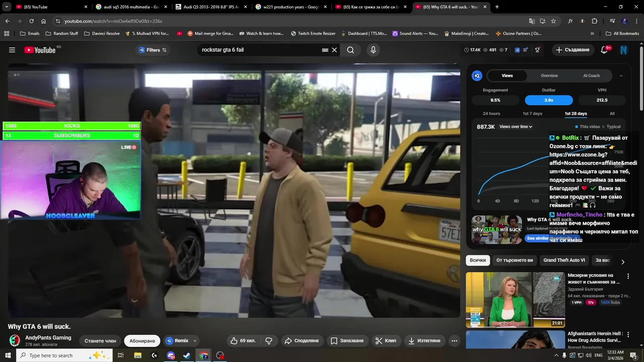Click install app icon in address bar
This screenshot has width=644, height=362.
pos(542,21)
